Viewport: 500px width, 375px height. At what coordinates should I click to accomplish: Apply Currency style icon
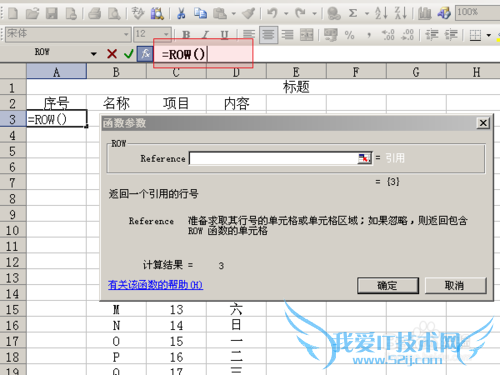click(331, 35)
